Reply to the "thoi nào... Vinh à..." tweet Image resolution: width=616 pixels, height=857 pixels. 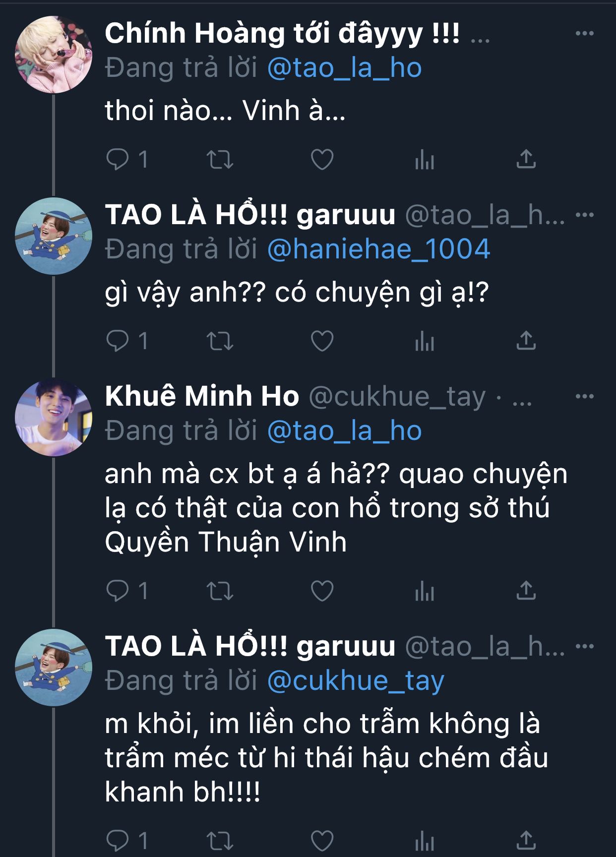point(118,159)
